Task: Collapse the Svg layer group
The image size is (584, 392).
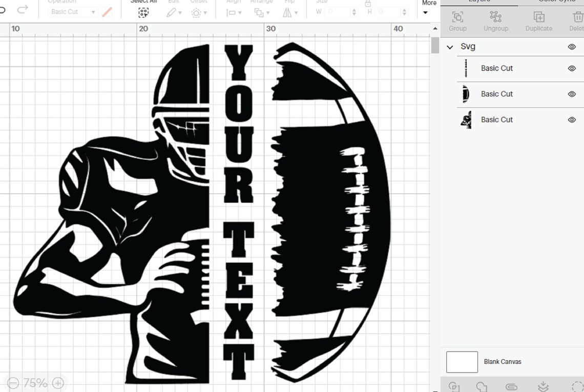Action: [x=450, y=47]
